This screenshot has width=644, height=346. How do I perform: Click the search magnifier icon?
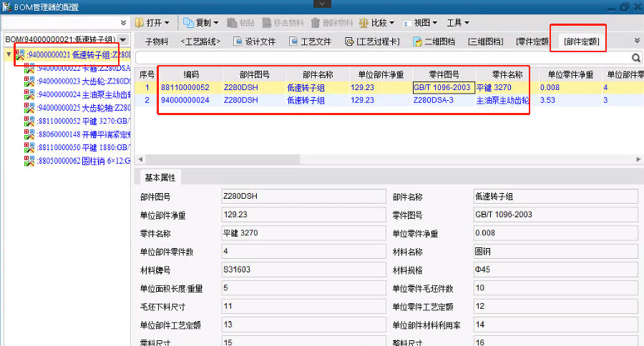pos(635,57)
